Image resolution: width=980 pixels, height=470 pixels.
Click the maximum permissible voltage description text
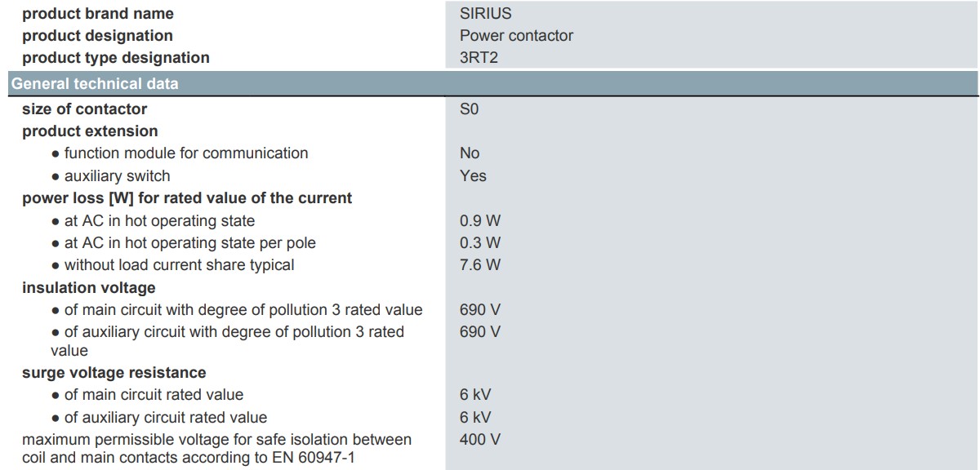tap(217, 449)
